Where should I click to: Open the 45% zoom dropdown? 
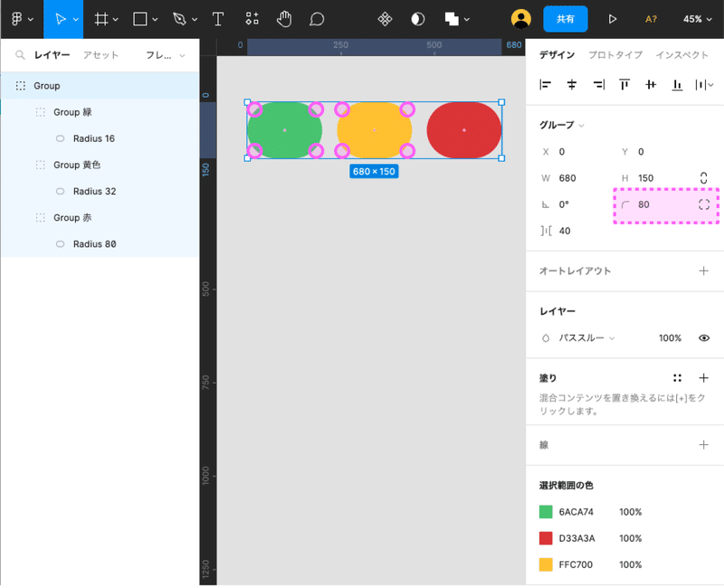tap(697, 19)
